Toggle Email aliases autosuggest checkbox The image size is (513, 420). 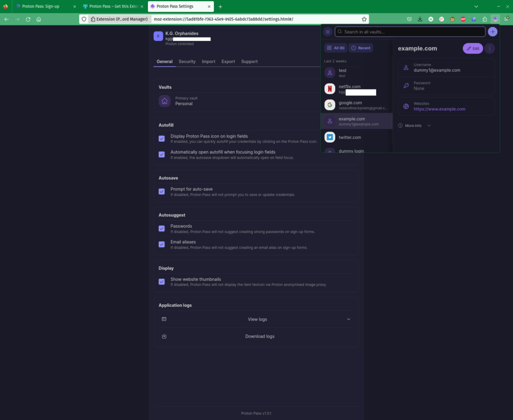(x=162, y=244)
